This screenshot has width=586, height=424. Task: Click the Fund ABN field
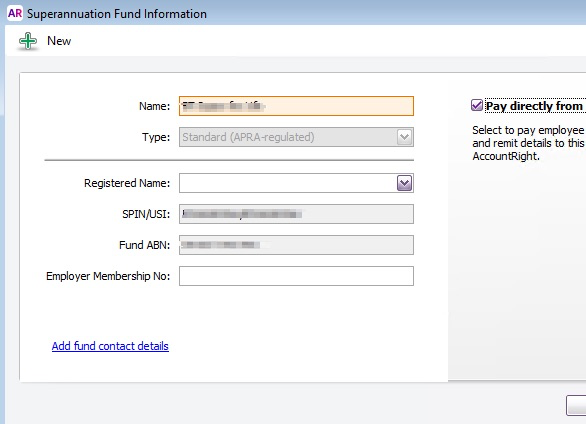pos(296,245)
